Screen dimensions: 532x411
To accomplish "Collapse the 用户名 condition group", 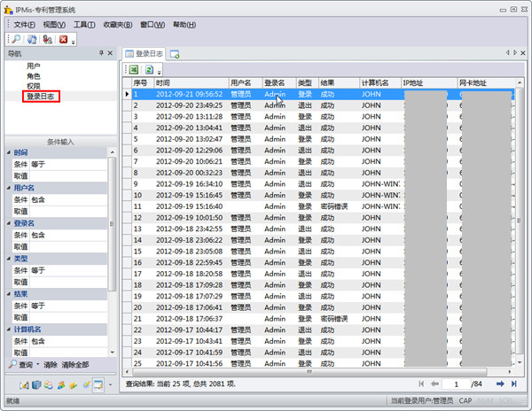I will pyautogui.click(x=9, y=189).
